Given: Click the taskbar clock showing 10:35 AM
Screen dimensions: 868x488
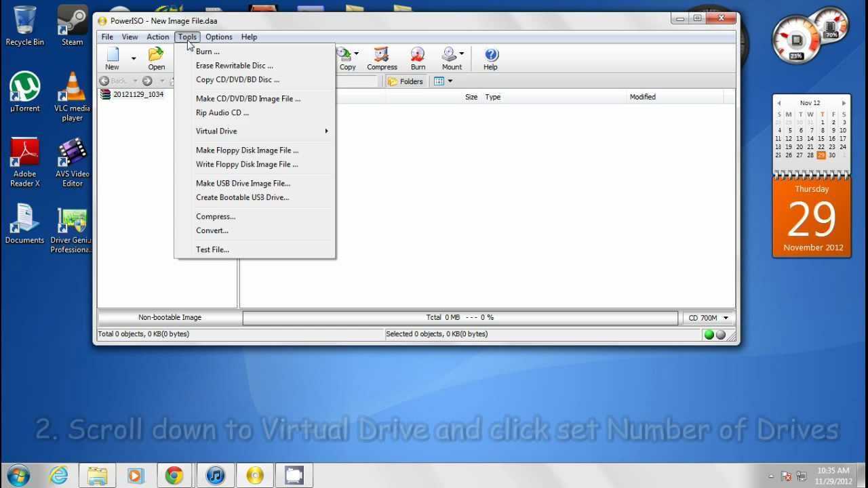Looking at the screenshot, I should [x=833, y=476].
